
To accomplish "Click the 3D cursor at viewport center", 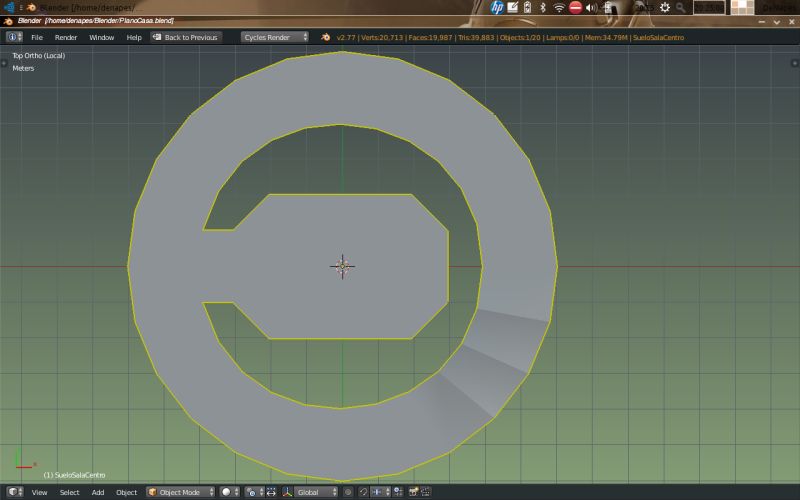I will (342, 266).
